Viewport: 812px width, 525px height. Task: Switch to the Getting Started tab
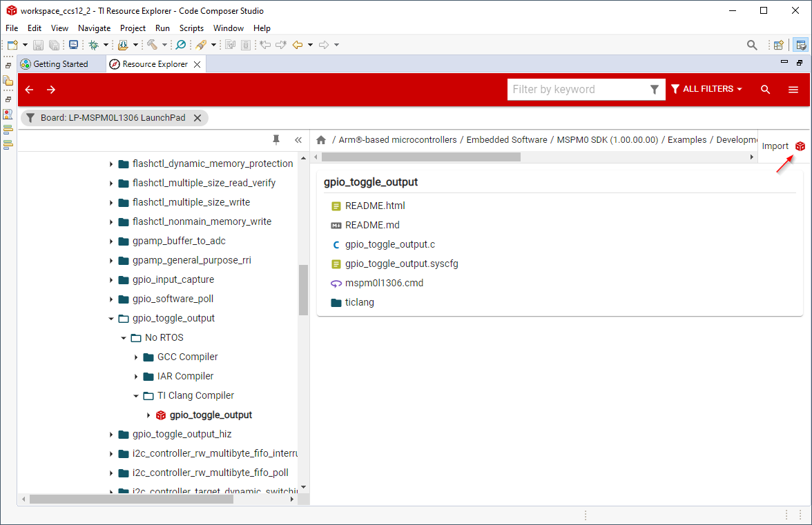tap(60, 64)
